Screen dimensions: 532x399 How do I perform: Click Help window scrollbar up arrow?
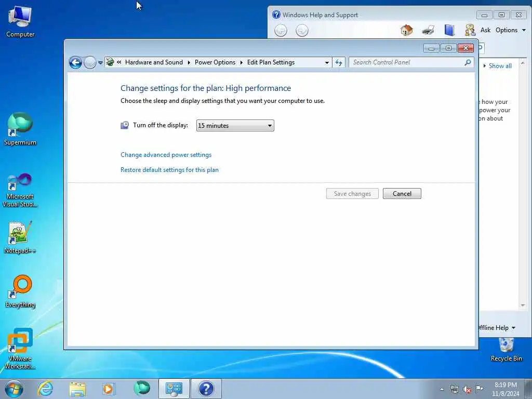(523, 63)
